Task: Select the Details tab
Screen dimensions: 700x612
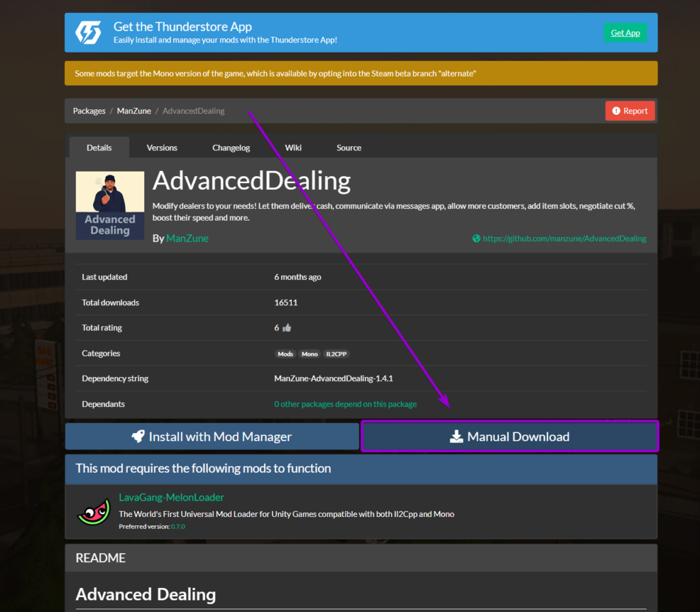Action: click(99, 148)
